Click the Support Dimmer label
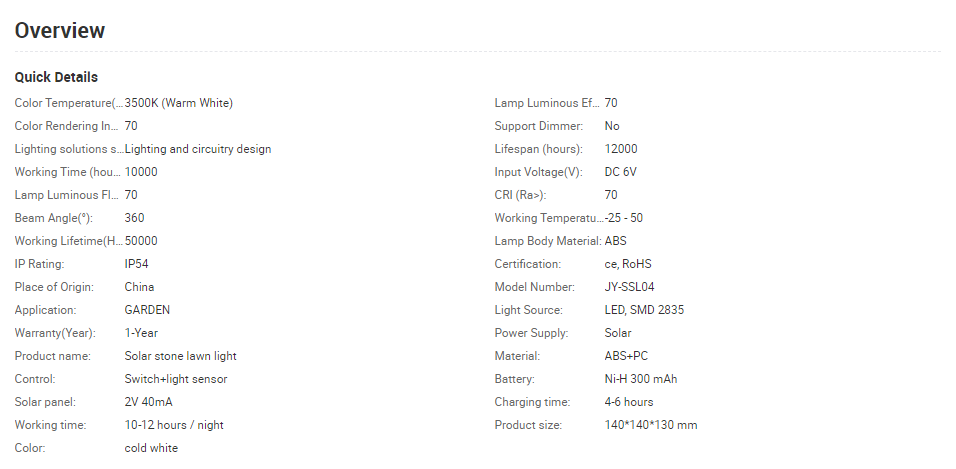The image size is (956, 469). pos(540,126)
